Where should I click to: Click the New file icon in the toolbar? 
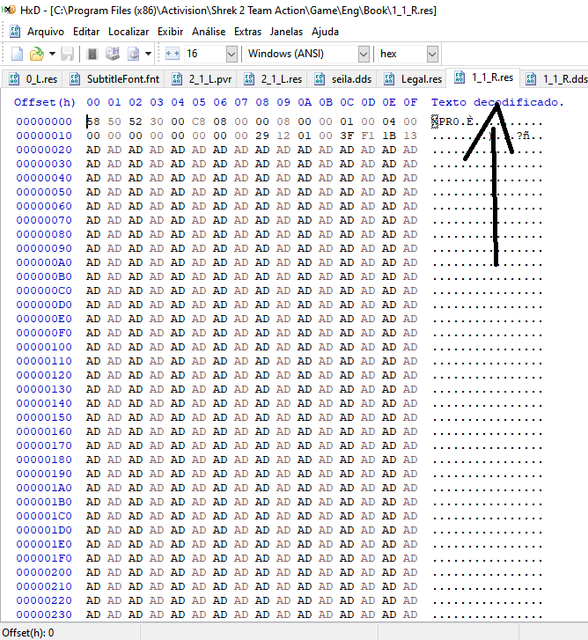tap(17, 54)
